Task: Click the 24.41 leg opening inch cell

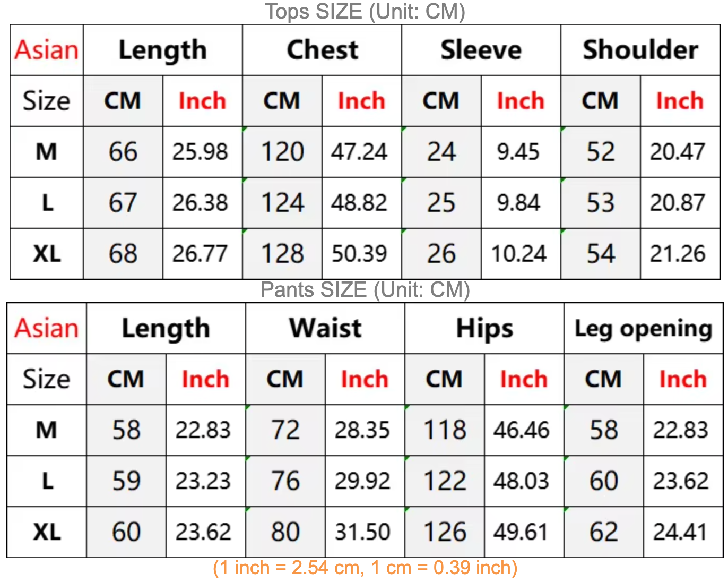Action: coord(681,532)
